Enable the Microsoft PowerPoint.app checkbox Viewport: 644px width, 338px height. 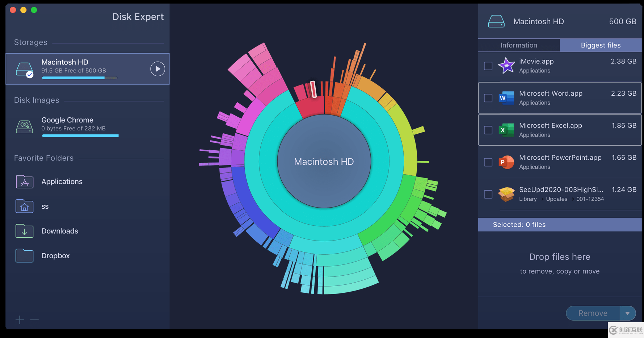tap(488, 162)
